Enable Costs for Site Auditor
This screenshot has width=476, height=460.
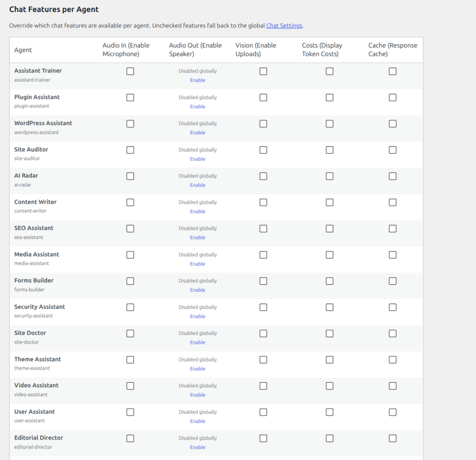click(x=330, y=150)
